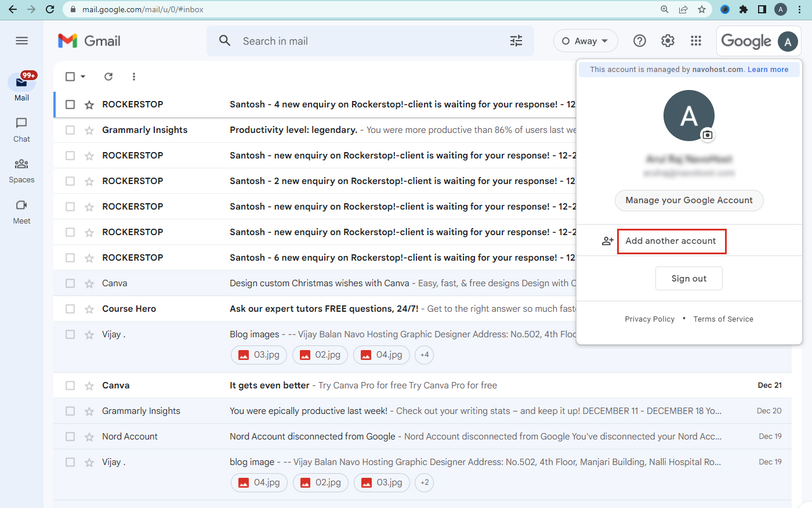The image size is (812, 508).
Task: Refresh the inbox
Action: [108, 77]
